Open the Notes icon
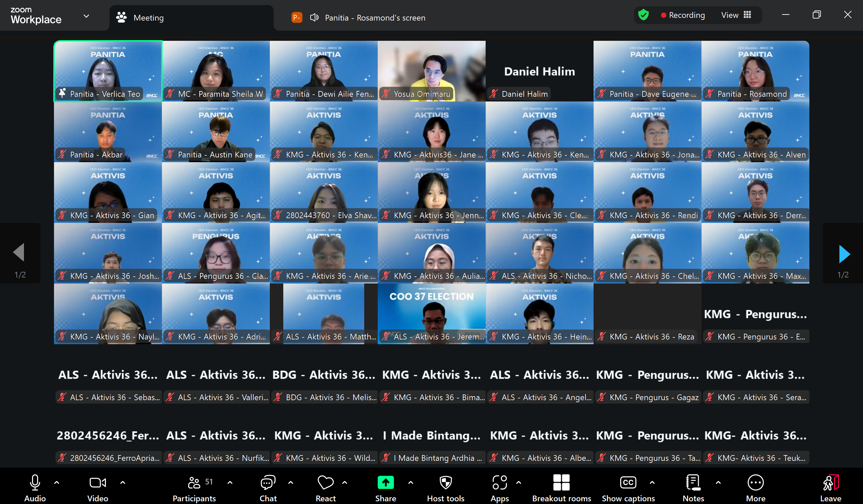The height and width of the screenshot is (504, 863). tap(693, 483)
